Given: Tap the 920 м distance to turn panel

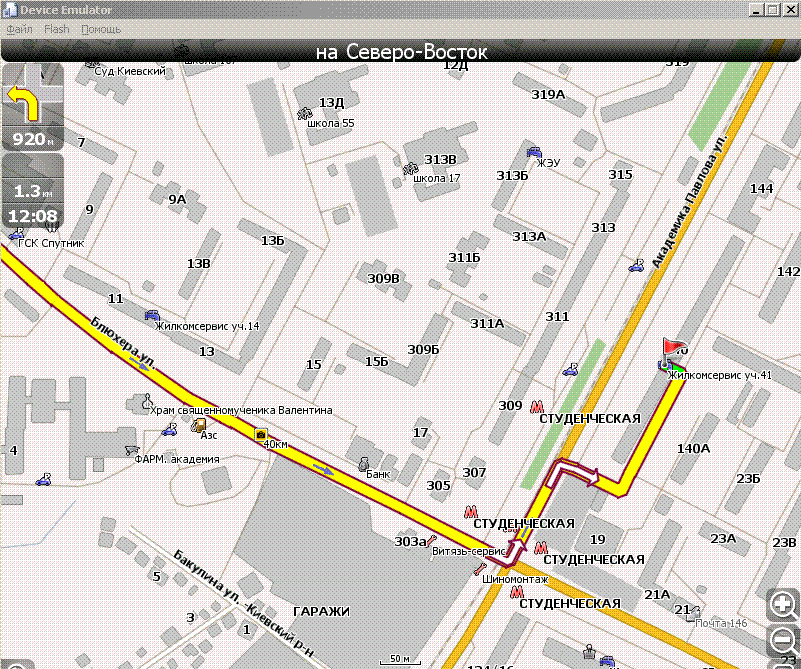Looking at the screenshot, I should coord(33,138).
